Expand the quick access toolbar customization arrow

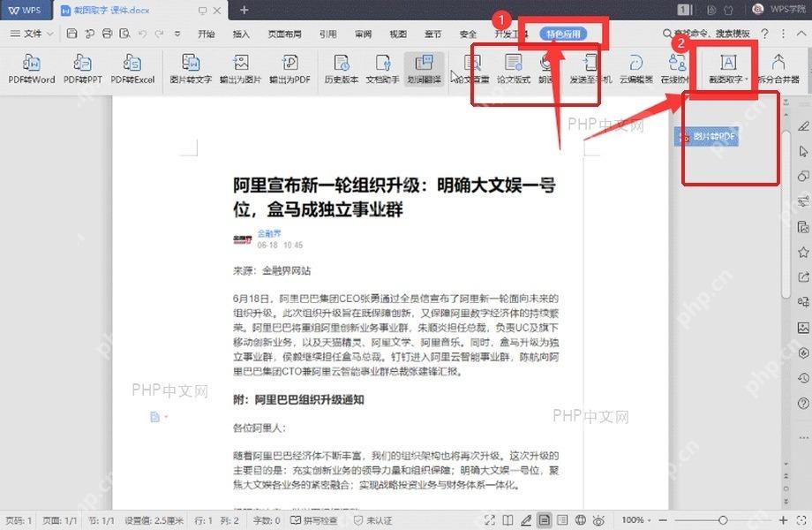pos(177,34)
